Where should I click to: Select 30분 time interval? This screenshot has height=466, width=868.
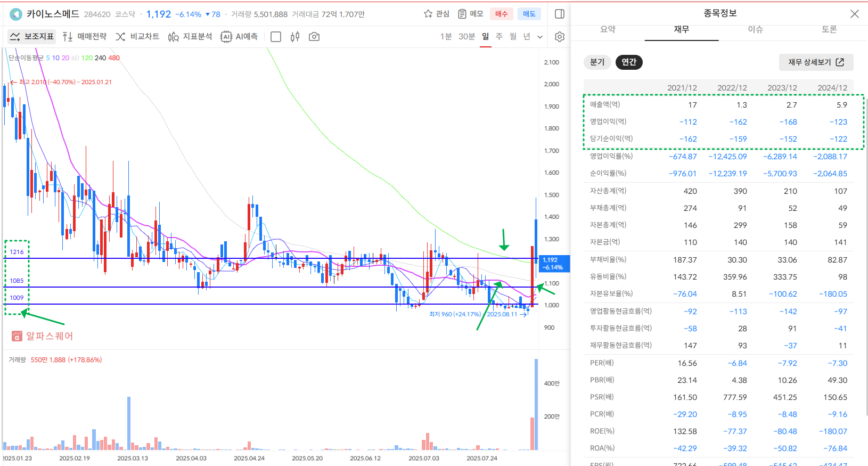click(466, 36)
